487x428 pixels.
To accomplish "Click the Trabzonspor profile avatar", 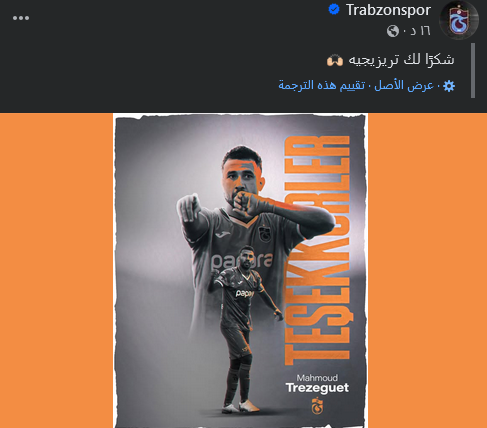I will [459, 20].
